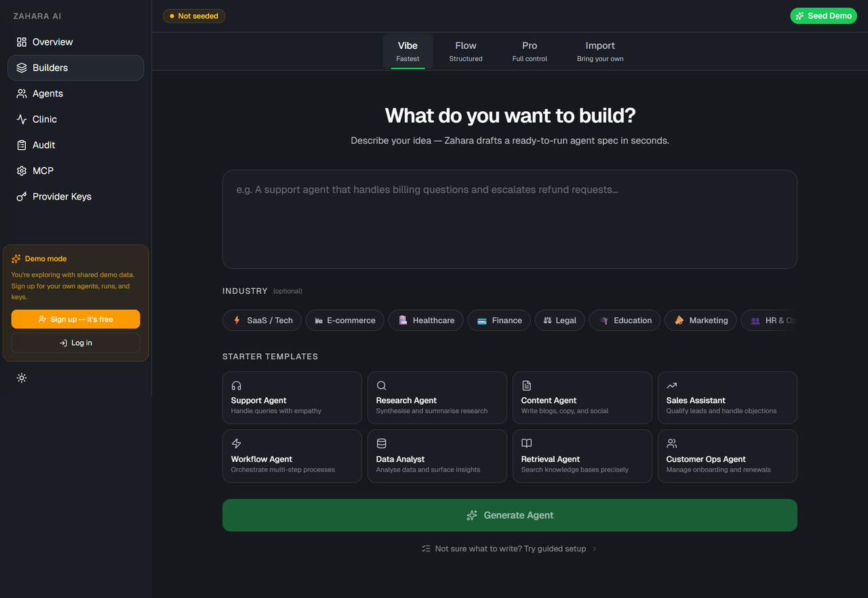Toggle light theme with the sun icon
Viewport: 868px width, 598px height.
[22, 378]
